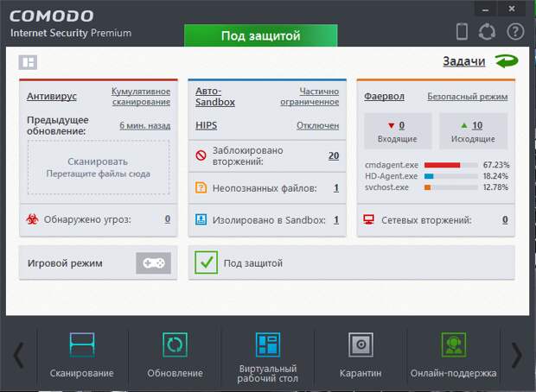Image resolution: width=536 pixels, height=392 pixels.
Task: Click the green curved arrow next to Задачи
Action: point(507,61)
